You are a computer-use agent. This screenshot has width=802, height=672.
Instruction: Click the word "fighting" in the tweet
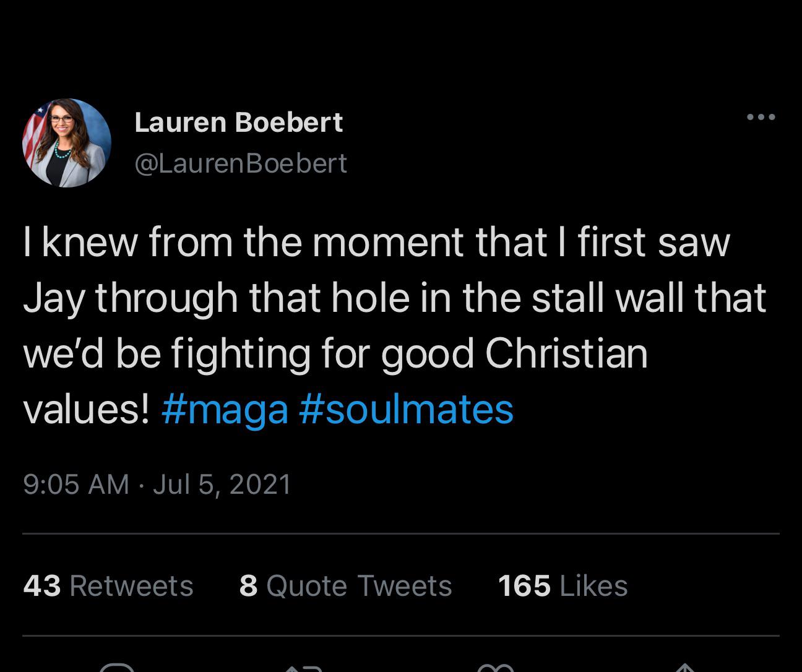240,354
